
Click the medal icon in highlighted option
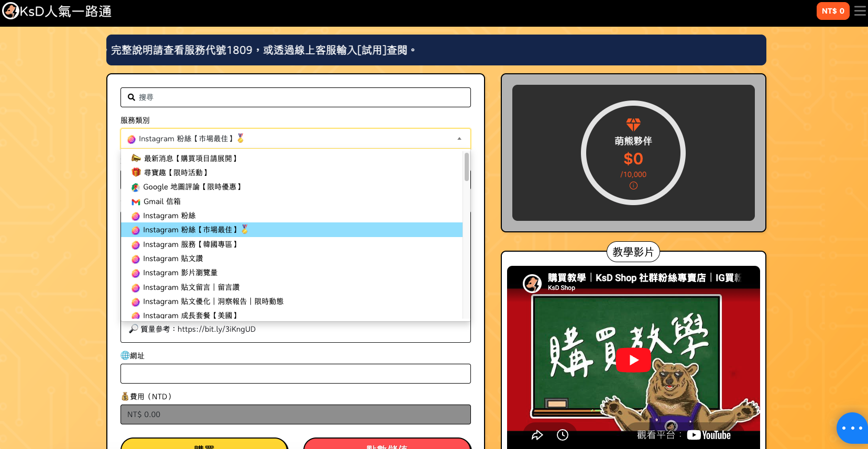245,229
